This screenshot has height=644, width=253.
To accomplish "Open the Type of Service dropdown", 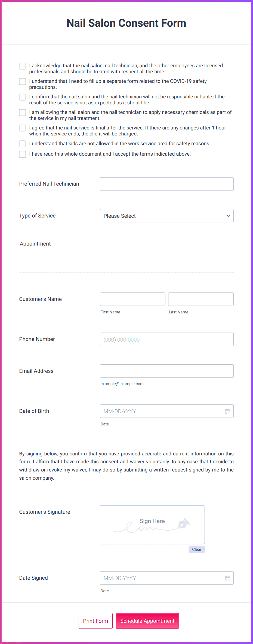I will (167, 216).
